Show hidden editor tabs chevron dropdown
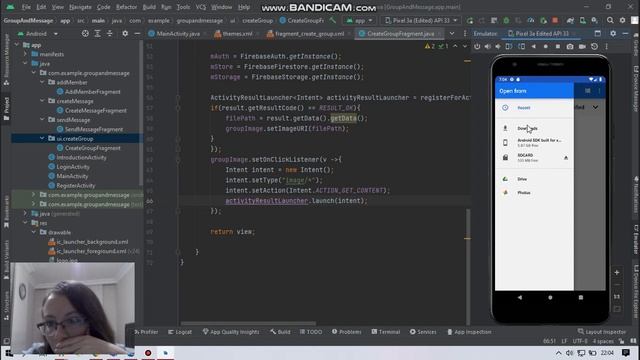640x360 pixels. point(452,33)
